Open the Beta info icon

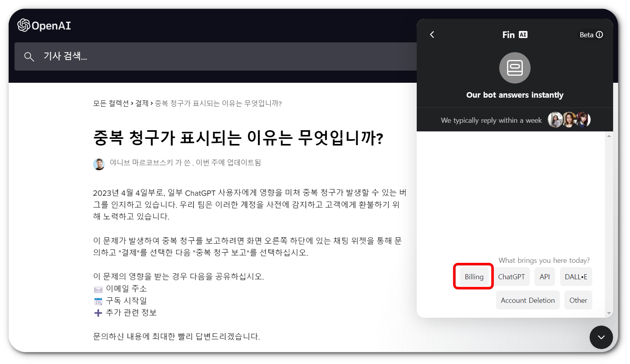tap(599, 35)
